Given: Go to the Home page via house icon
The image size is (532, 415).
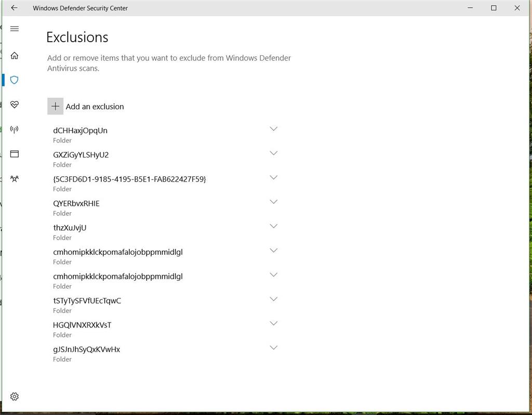Looking at the screenshot, I should point(14,55).
